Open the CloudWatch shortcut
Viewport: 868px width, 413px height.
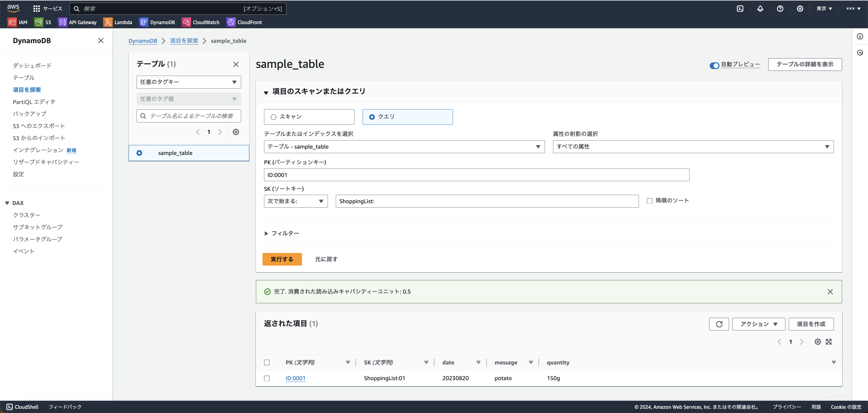coord(200,22)
